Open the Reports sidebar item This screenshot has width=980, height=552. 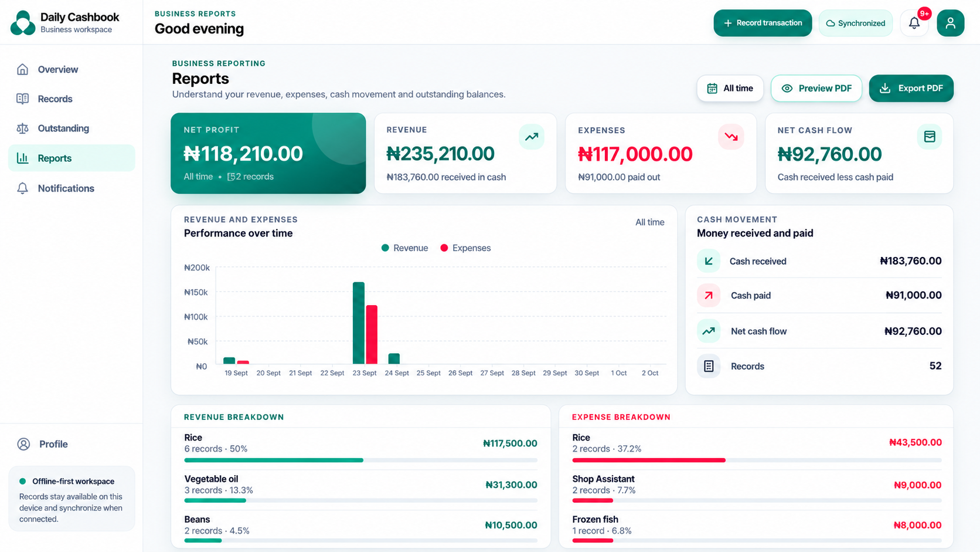point(72,158)
